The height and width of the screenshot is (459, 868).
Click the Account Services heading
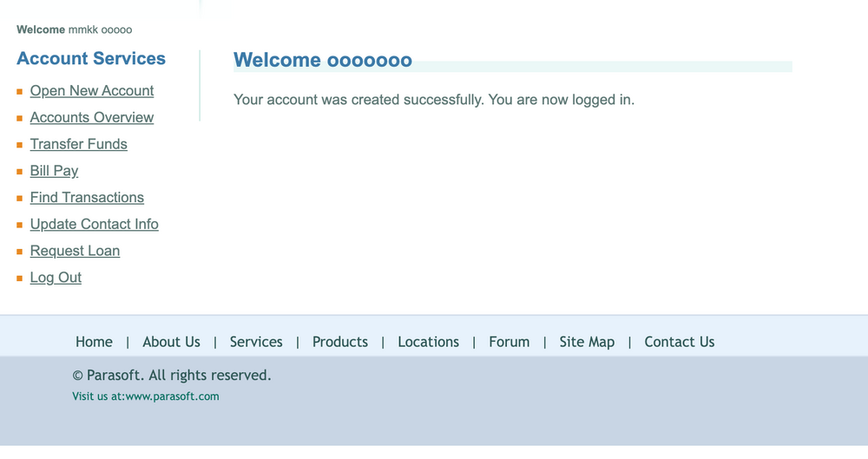click(91, 58)
